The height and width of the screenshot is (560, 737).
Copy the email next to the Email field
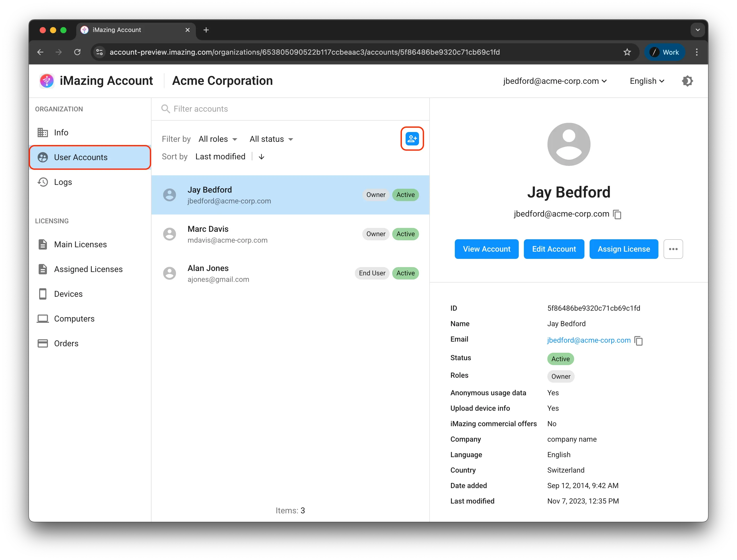point(638,341)
